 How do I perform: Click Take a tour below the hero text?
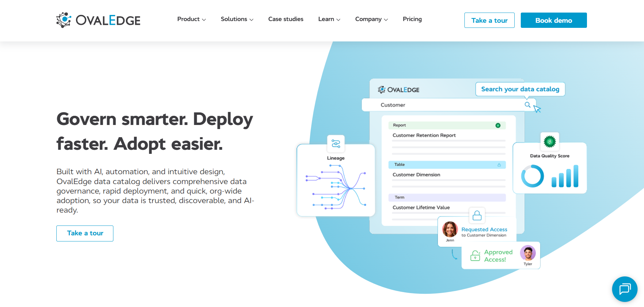coord(85,233)
